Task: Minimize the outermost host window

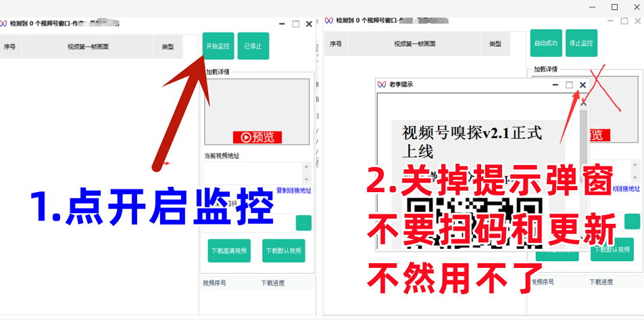Action: 593,7
